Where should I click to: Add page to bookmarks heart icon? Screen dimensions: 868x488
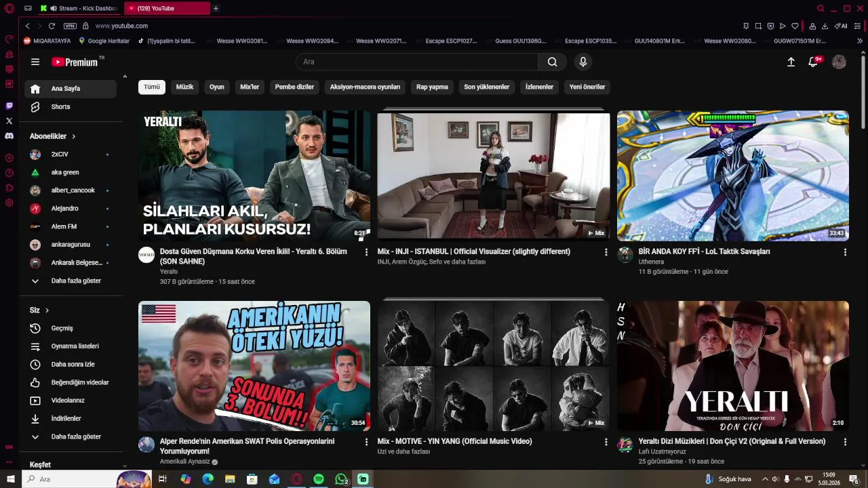pyautogui.click(x=795, y=26)
